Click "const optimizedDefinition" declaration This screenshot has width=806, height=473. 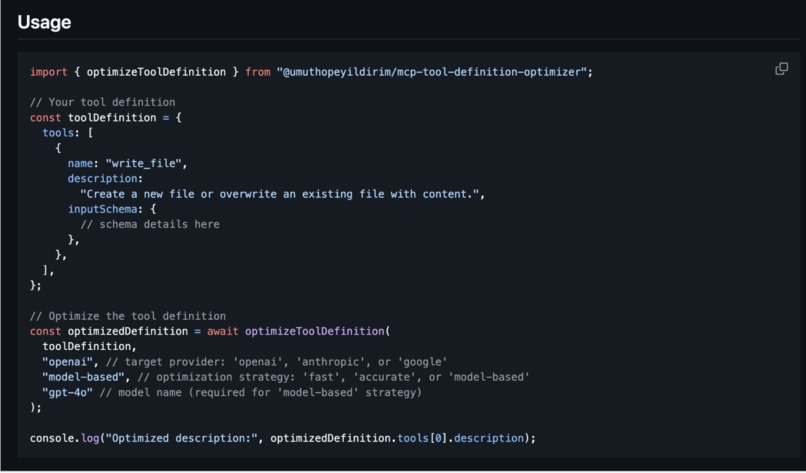pos(108,331)
